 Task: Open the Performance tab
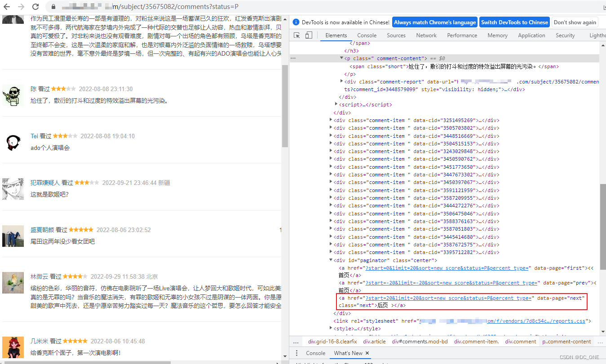point(462,35)
